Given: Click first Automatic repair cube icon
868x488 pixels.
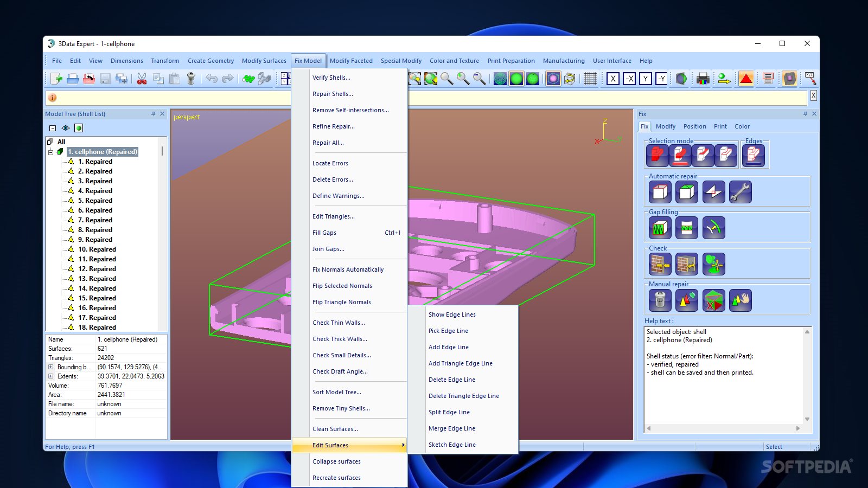Looking at the screenshot, I should [x=660, y=192].
